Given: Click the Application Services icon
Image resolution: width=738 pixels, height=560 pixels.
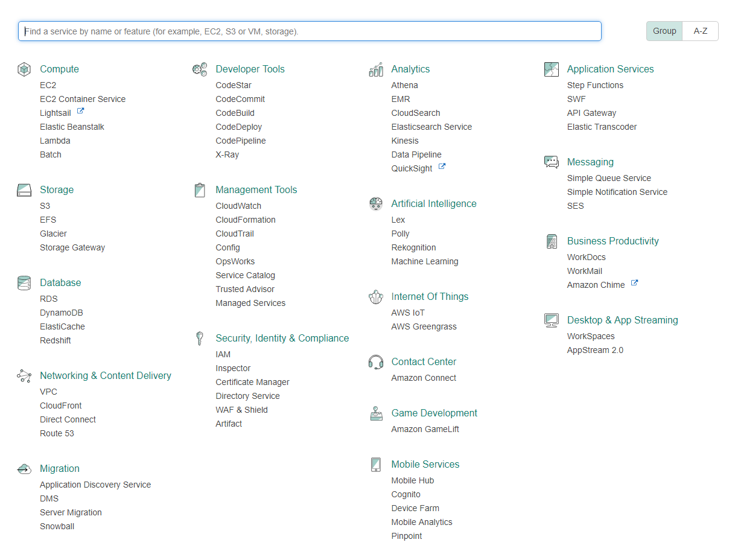Looking at the screenshot, I should 552,69.
